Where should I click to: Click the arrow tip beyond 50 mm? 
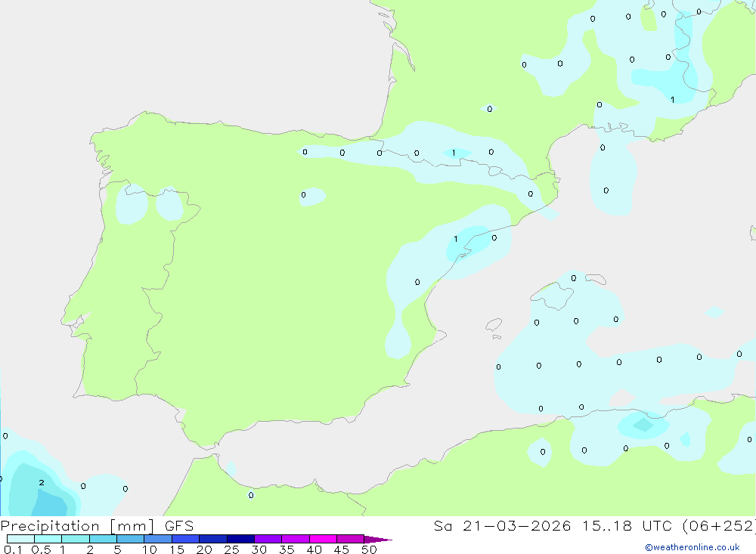coord(379,540)
